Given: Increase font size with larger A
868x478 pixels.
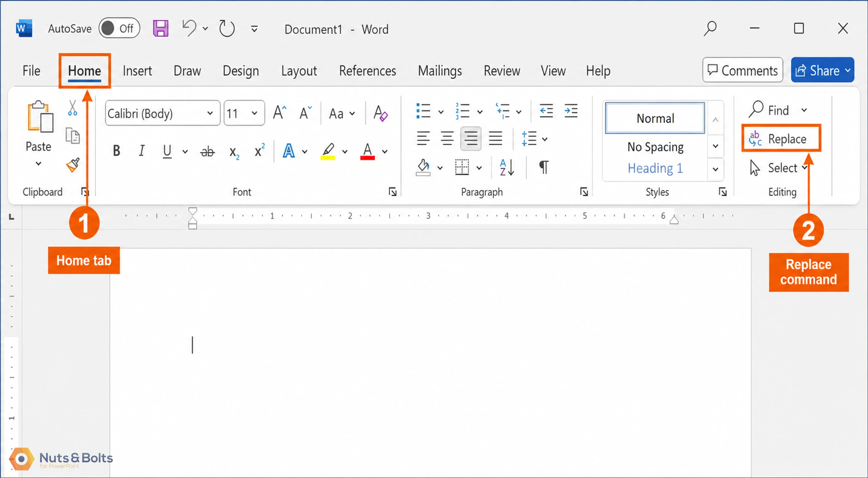Looking at the screenshot, I should (280, 113).
